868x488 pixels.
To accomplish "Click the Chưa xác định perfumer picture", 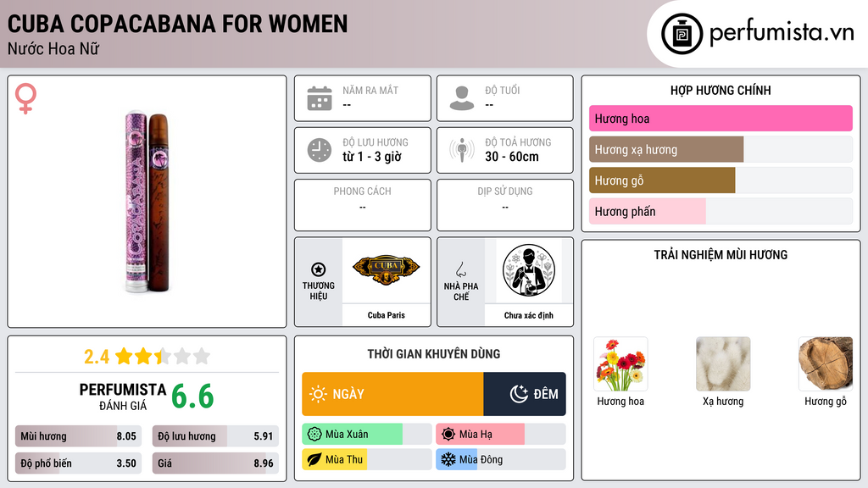I will point(529,270).
